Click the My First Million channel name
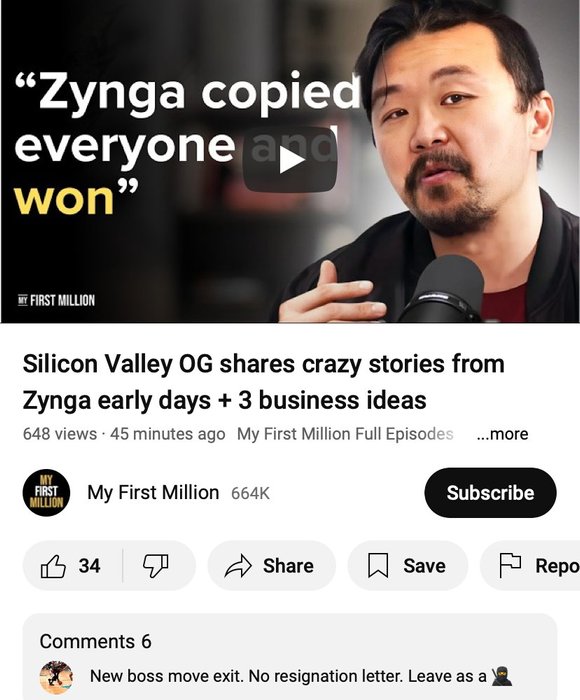This screenshot has width=580, height=700. (153, 493)
